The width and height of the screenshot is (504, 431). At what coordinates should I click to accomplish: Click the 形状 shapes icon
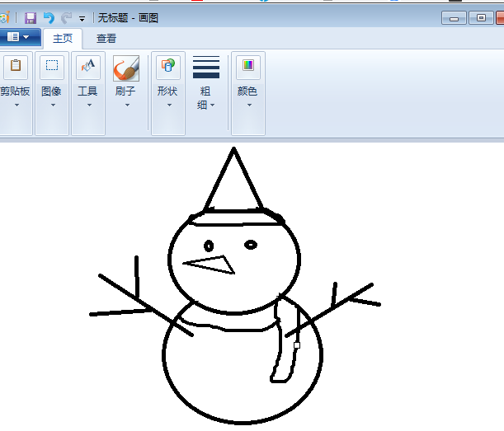(x=168, y=67)
